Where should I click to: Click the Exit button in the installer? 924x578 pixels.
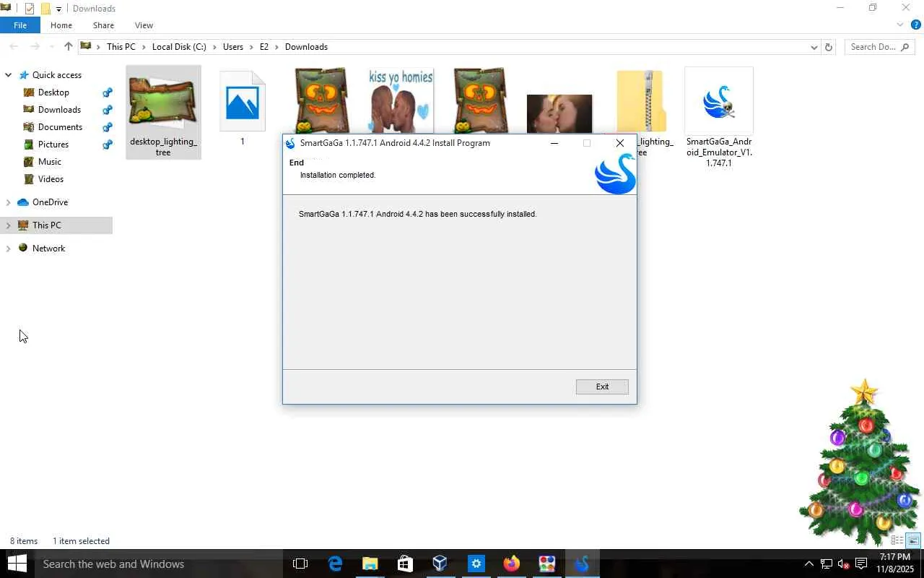click(602, 387)
